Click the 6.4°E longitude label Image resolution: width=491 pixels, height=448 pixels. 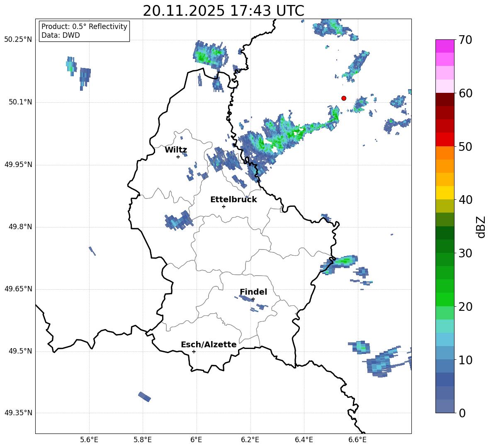(304, 440)
